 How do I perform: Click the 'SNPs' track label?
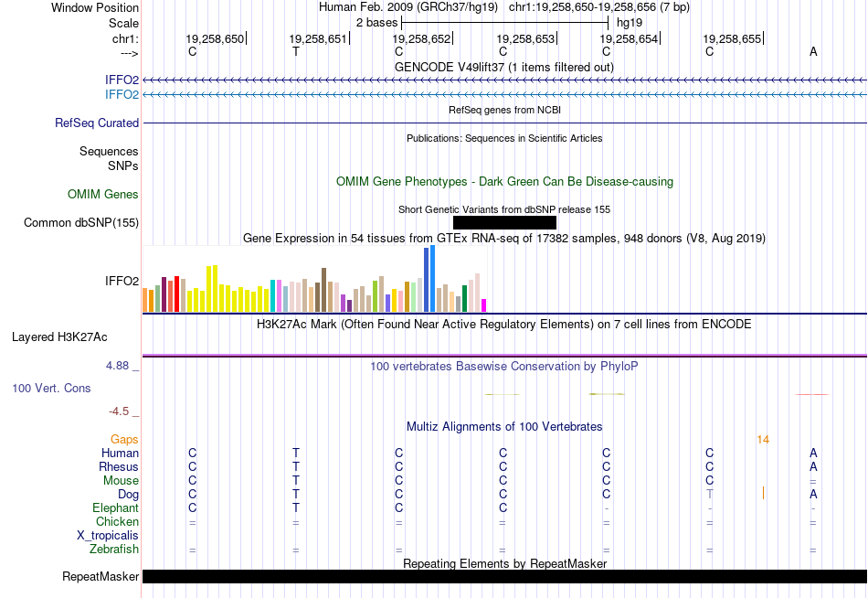click(x=123, y=166)
